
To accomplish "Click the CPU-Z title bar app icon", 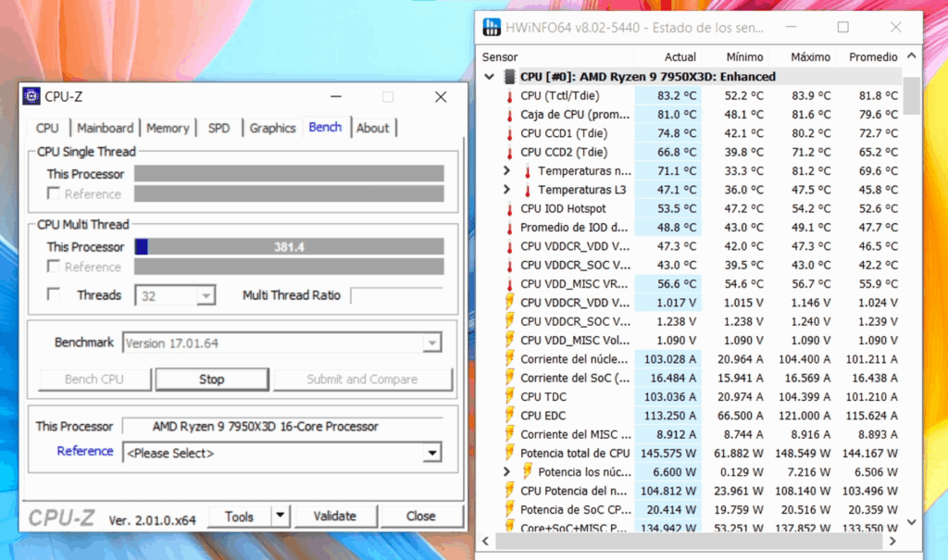I will [x=32, y=97].
